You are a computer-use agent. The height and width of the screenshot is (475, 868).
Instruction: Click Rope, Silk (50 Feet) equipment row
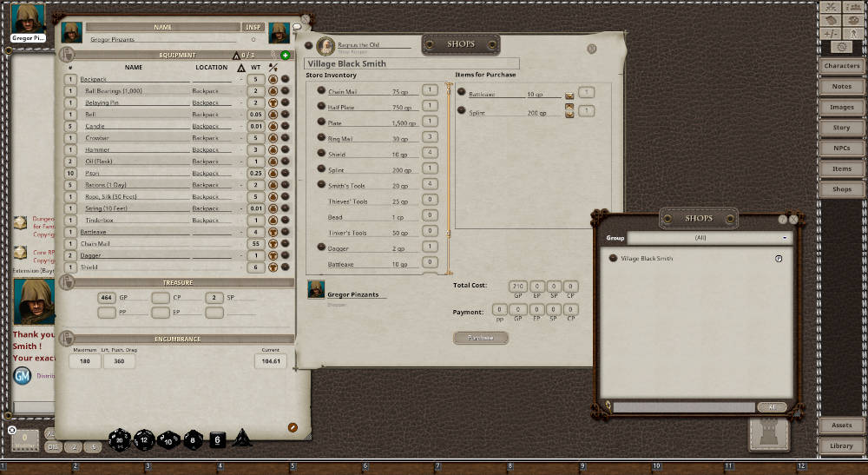(x=176, y=196)
